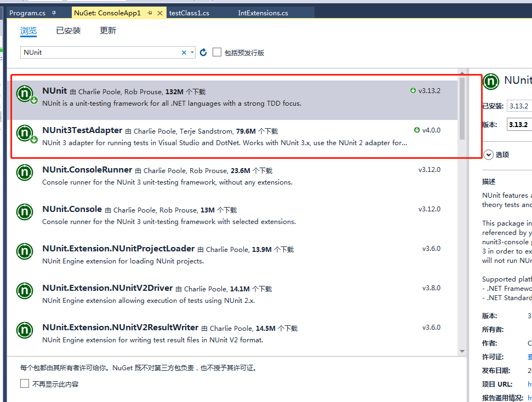Click the green installed arrow beside v4.0.0

click(x=417, y=130)
